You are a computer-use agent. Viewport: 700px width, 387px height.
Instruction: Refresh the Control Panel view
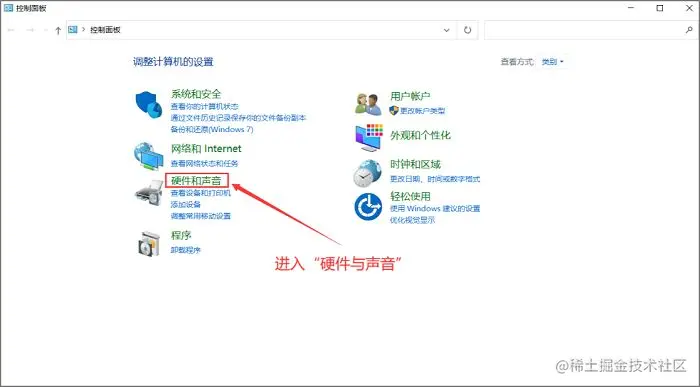467,30
